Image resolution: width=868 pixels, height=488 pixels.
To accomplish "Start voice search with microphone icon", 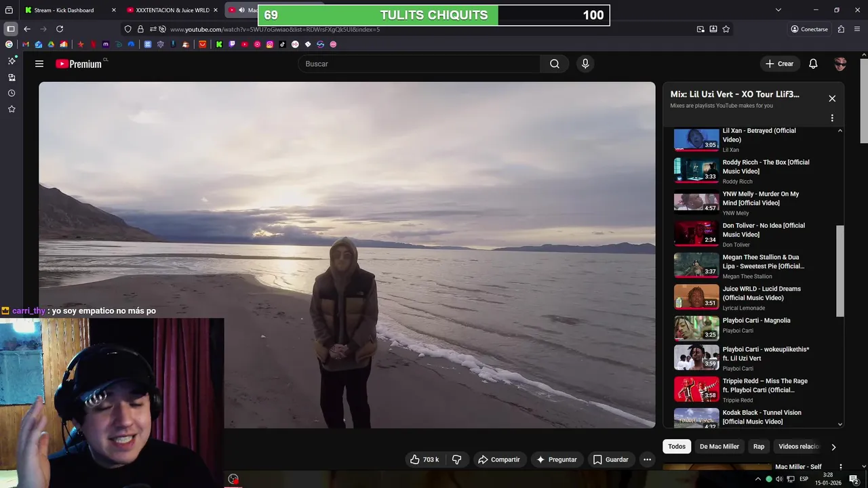I will tap(585, 64).
